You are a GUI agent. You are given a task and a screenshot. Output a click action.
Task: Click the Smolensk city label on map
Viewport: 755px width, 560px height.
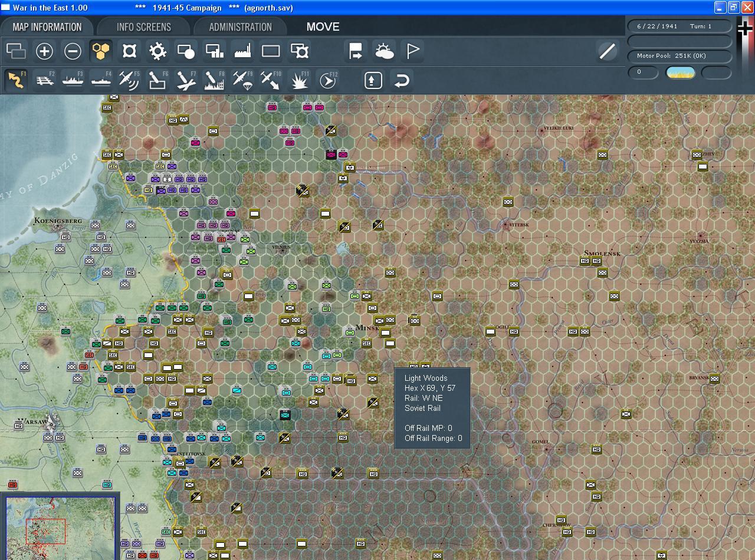click(602, 253)
